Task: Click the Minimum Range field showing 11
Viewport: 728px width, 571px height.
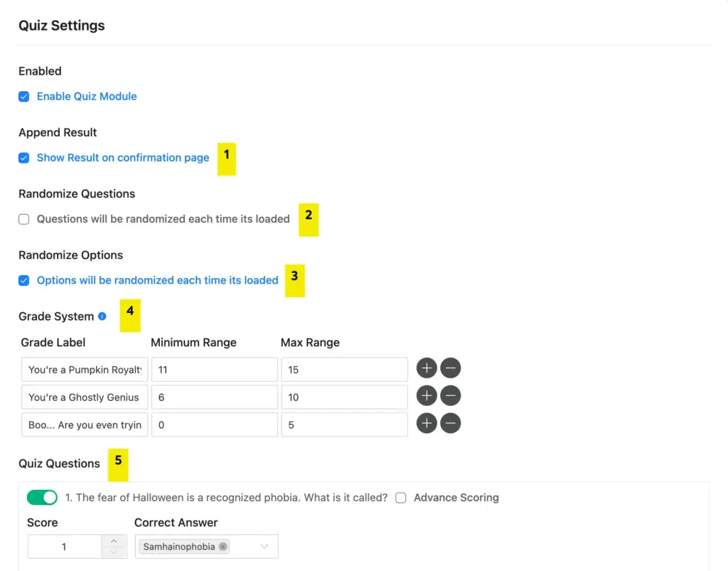Action: click(x=213, y=369)
